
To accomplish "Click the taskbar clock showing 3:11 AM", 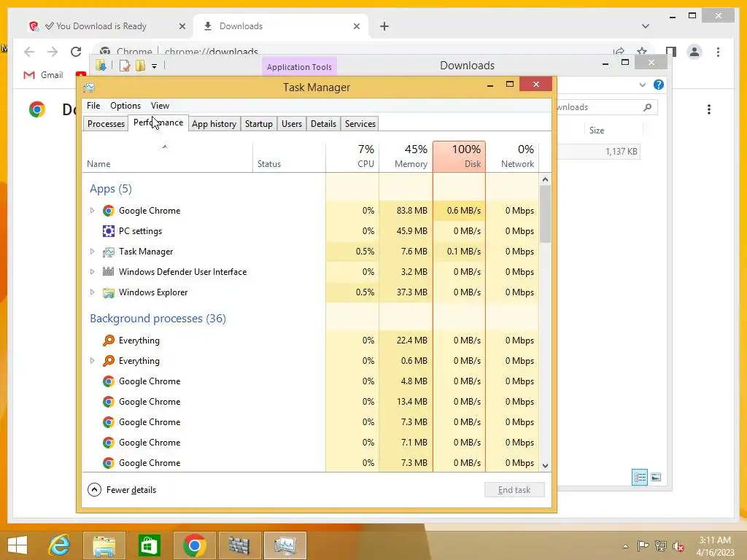I will [715, 546].
